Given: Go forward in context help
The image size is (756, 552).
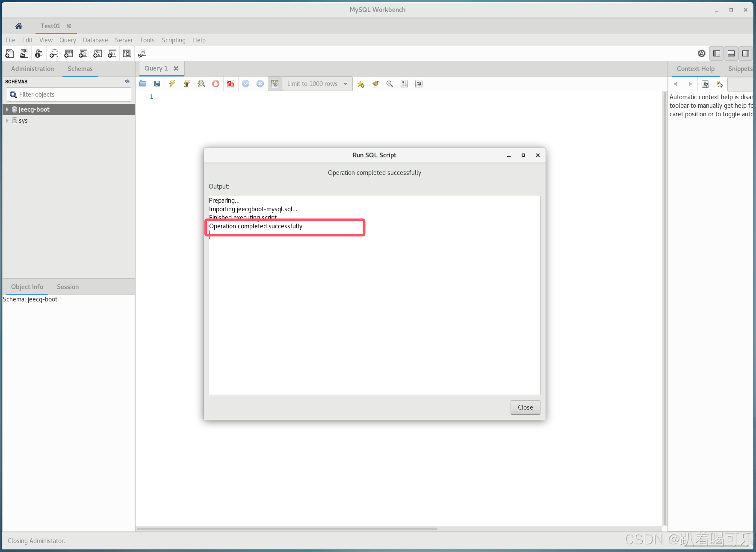Looking at the screenshot, I should (x=690, y=84).
